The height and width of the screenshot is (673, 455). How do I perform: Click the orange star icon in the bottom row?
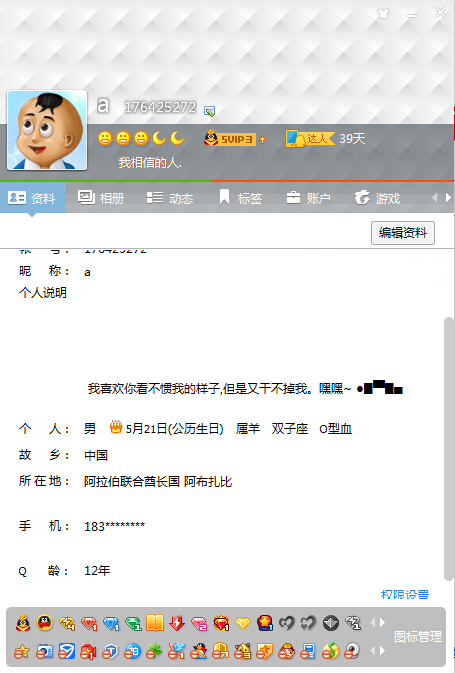(22, 652)
